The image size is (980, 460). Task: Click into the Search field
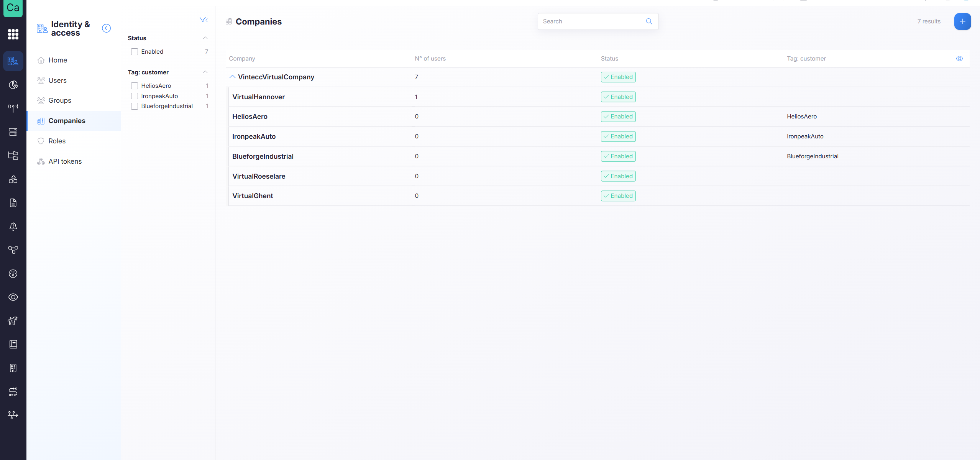[x=598, y=21]
